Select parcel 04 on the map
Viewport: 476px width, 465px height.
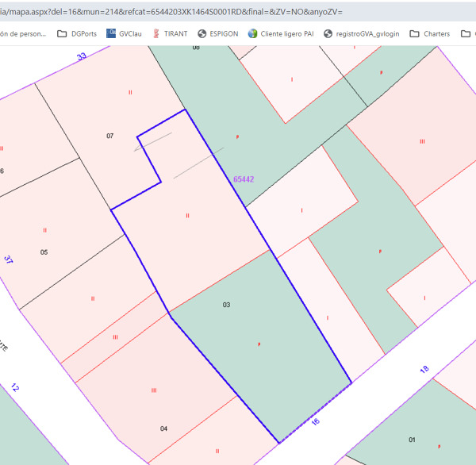163,428
